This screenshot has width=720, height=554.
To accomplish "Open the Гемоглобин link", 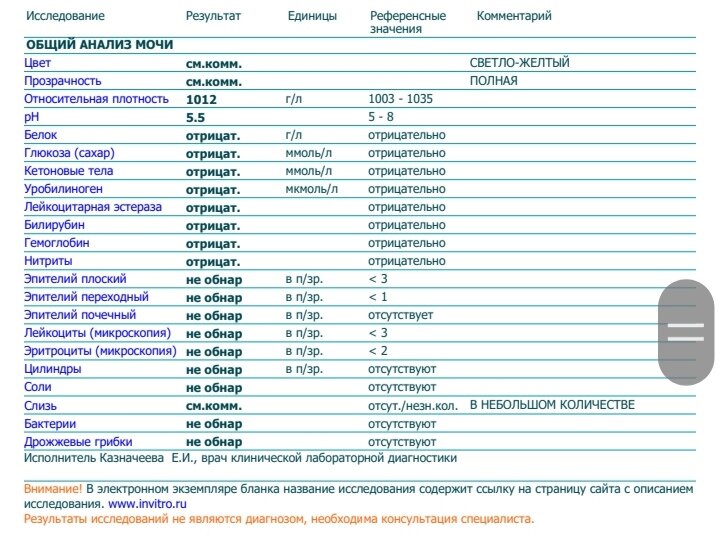I will [x=56, y=243].
